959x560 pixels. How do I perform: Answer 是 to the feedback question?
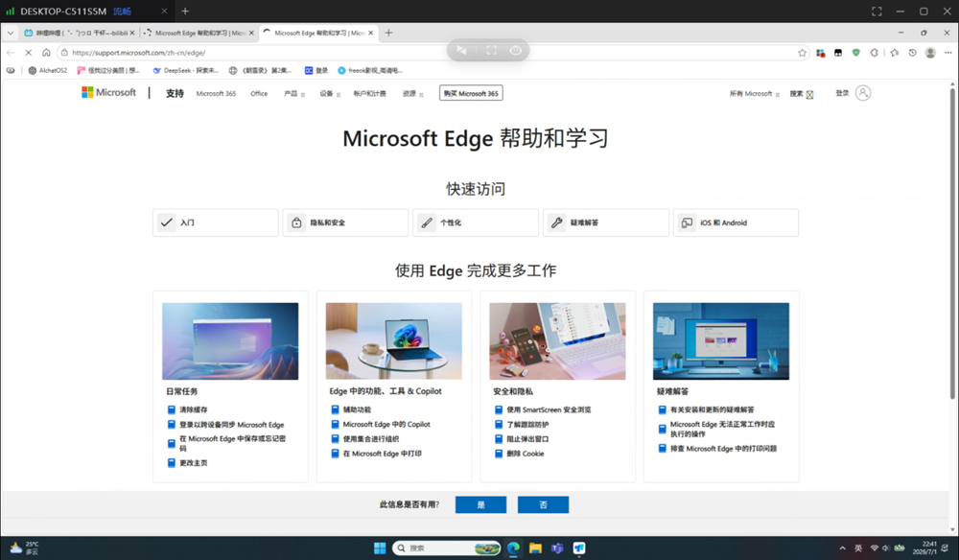point(480,504)
